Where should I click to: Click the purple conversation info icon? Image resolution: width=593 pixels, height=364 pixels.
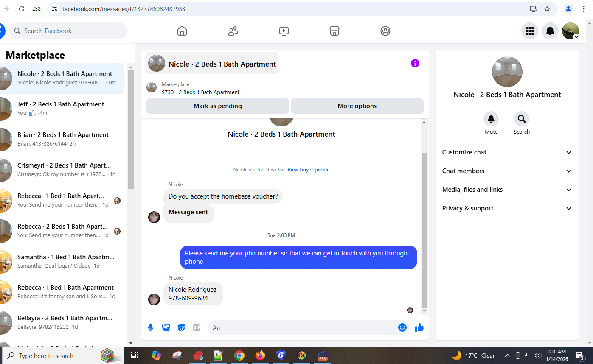[415, 63]
